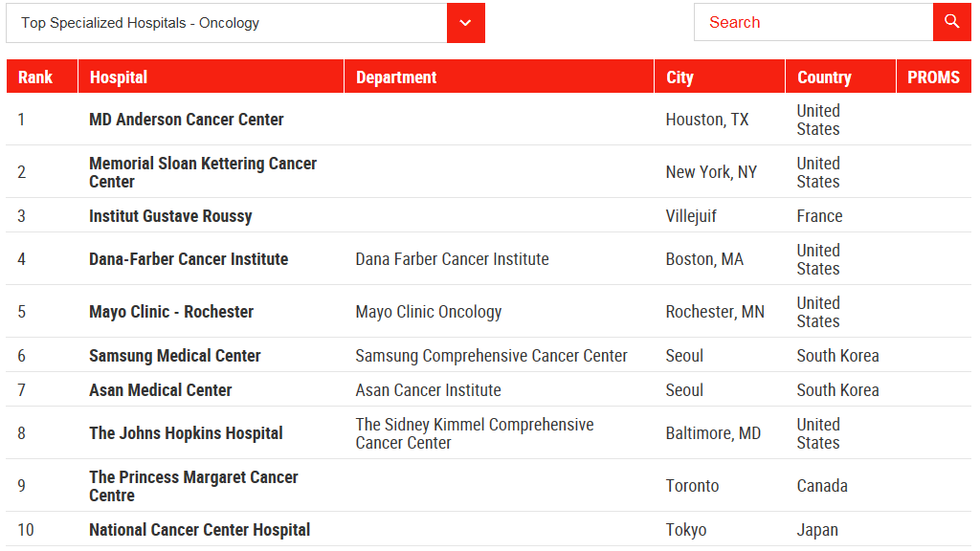Type in the Search input field

click(813, 22)
